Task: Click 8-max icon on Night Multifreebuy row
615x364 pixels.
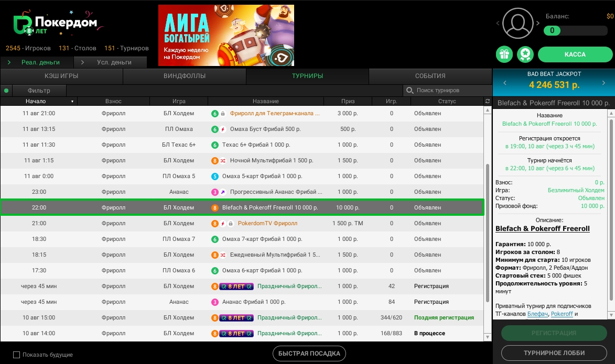Action: click(215, 161)
